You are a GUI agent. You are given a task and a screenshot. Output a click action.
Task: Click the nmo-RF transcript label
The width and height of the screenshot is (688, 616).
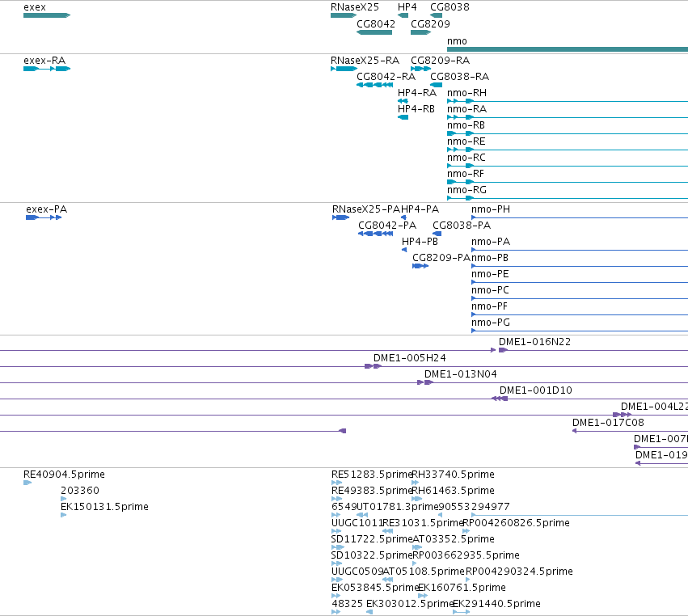click(466, 173)
